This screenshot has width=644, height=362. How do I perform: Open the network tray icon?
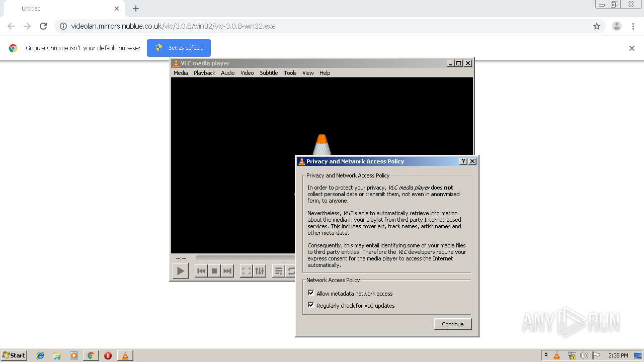[x=572, y=355]
